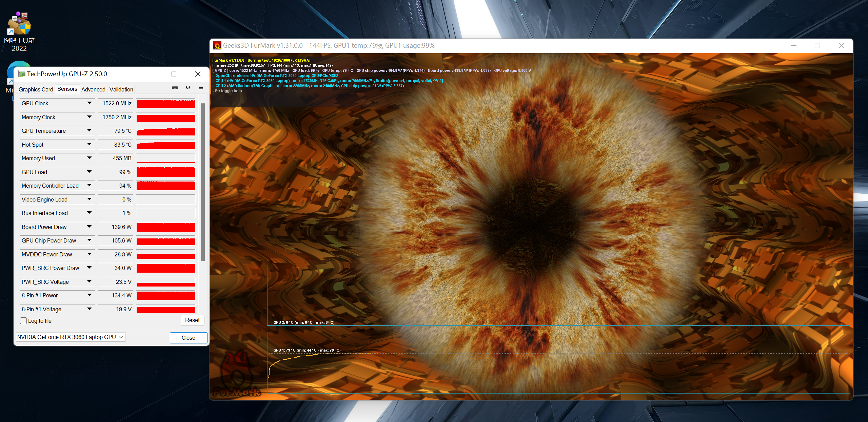
Task: Enable the Log to file checkbox
Action: point(23,321)
